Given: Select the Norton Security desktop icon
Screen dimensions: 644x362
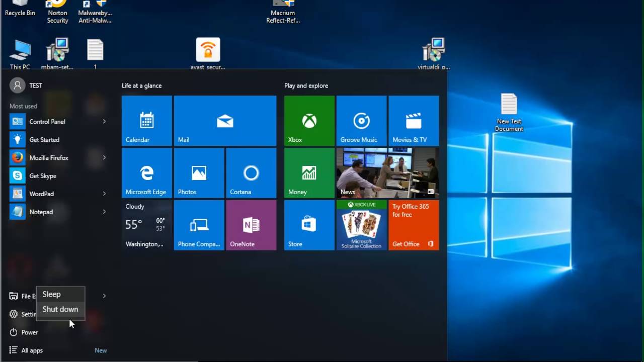Looking at the screenshot, I should point(57,12).
